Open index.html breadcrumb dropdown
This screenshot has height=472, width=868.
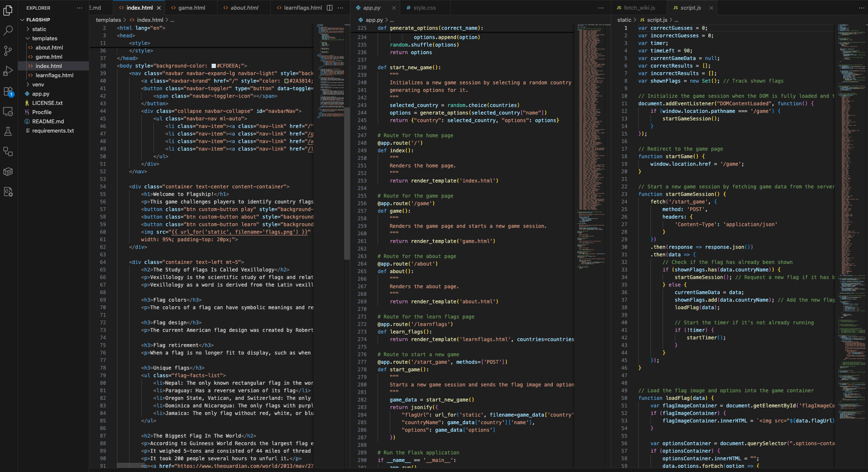point(150,20)
